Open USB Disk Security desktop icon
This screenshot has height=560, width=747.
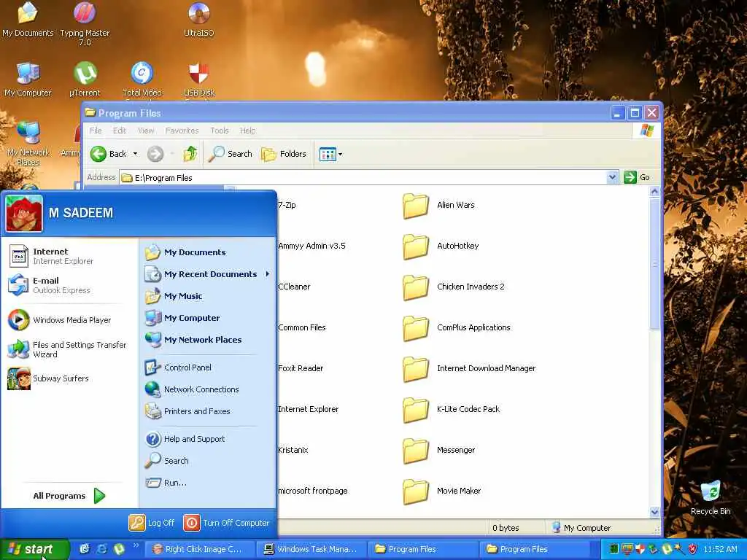coord(199,80)
